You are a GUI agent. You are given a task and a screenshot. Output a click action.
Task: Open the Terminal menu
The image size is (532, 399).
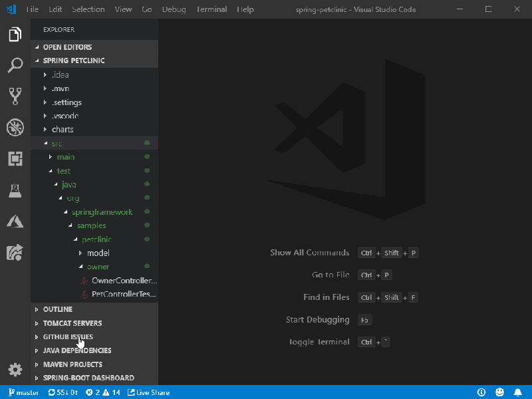(x=211, y=9)
